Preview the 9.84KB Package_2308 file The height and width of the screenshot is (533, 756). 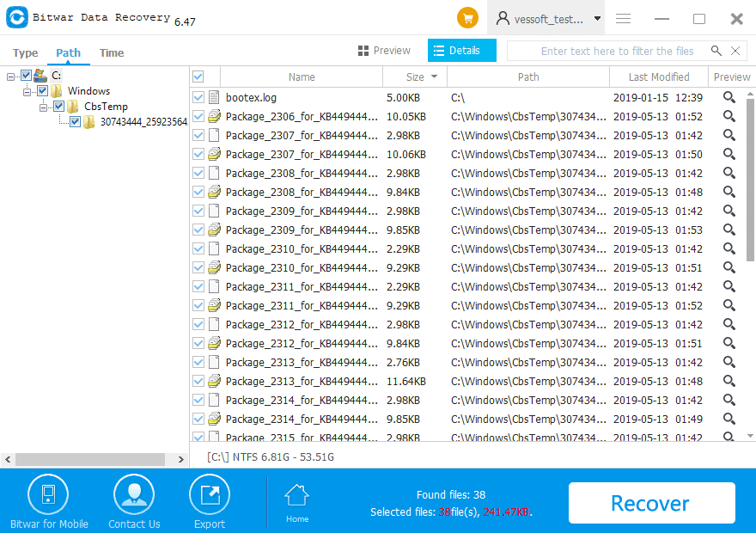pyautogui.click(x=729, y=192)
